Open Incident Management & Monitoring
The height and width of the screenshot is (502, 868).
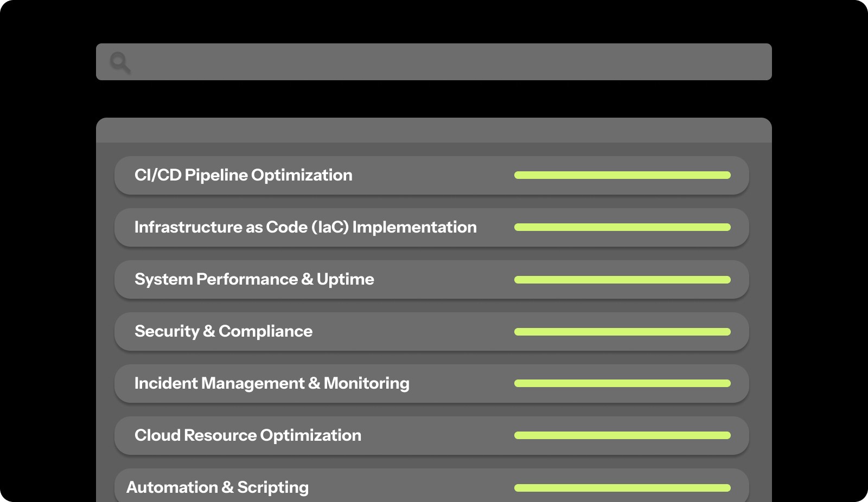click(x=431, y=383)
